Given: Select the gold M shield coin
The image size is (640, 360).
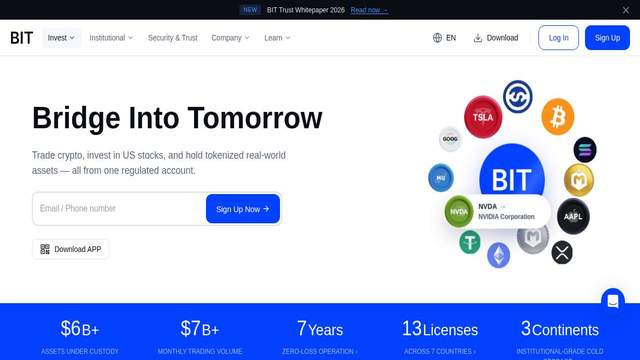Looking at the screenshot, I should (x=579, y=180).
